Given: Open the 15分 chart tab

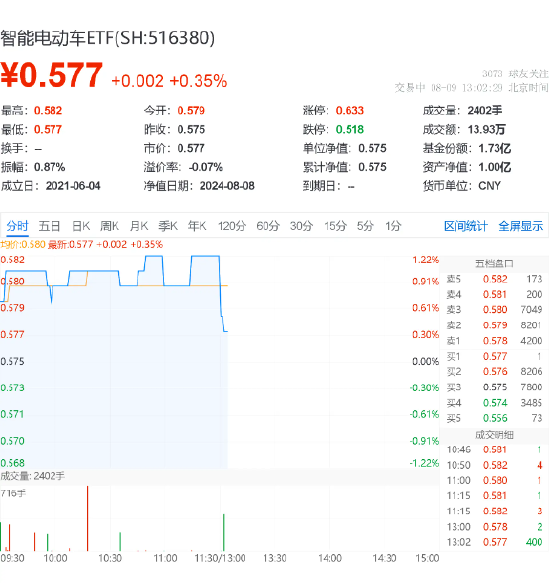Looking at the screenshot, I should pyautogui.click(x=335, y=226).
